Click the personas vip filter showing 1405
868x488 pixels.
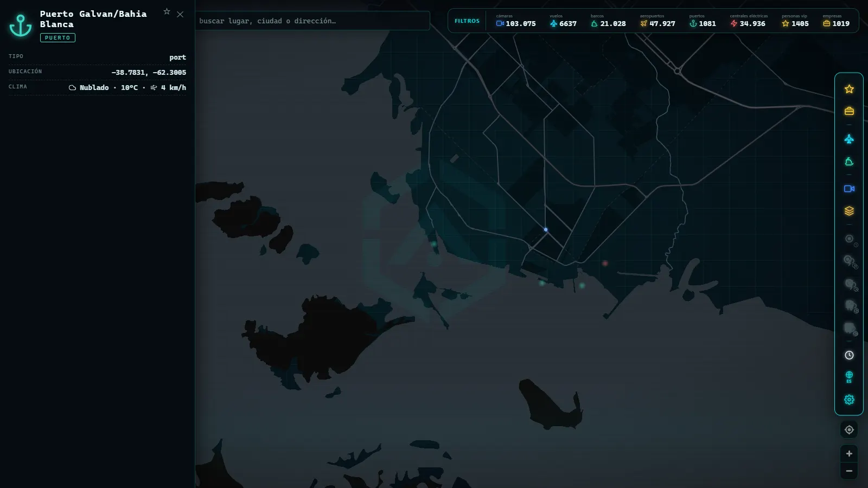click(x=795, y=21)
